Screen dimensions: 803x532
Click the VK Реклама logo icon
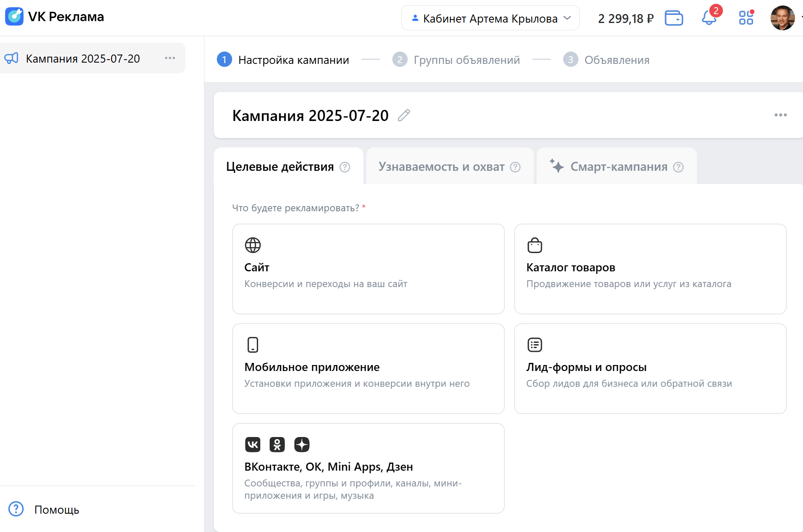(x=14, y=17)
